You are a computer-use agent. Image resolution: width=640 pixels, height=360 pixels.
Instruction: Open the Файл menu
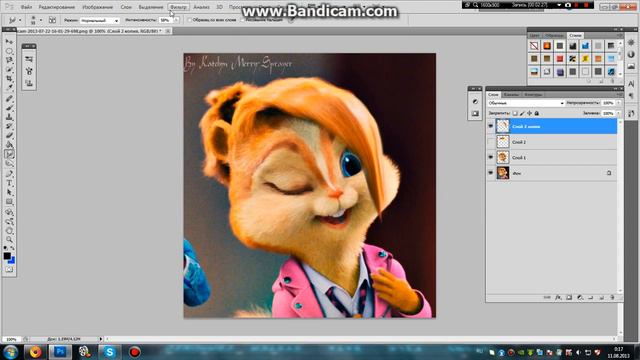point(26,7)
